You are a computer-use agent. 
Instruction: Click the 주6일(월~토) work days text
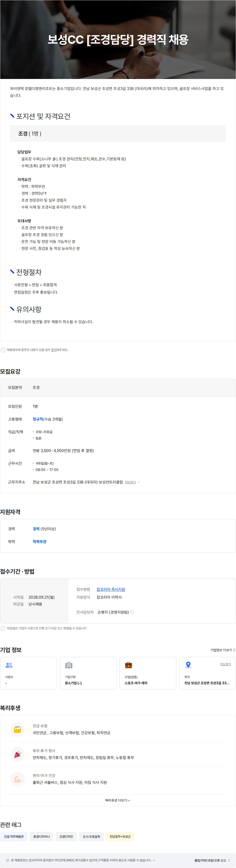[44, 463]
